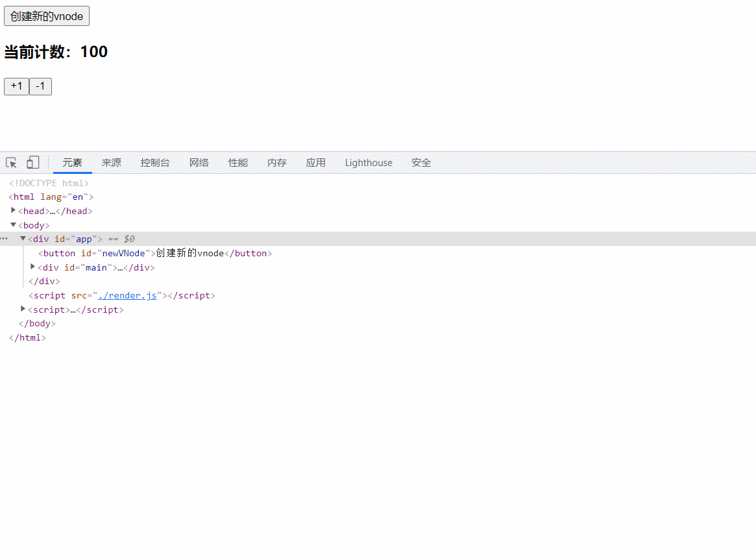Open the 来源 tab
The width and height of the screenshot is (756, 556).
[x=112, y=163]
